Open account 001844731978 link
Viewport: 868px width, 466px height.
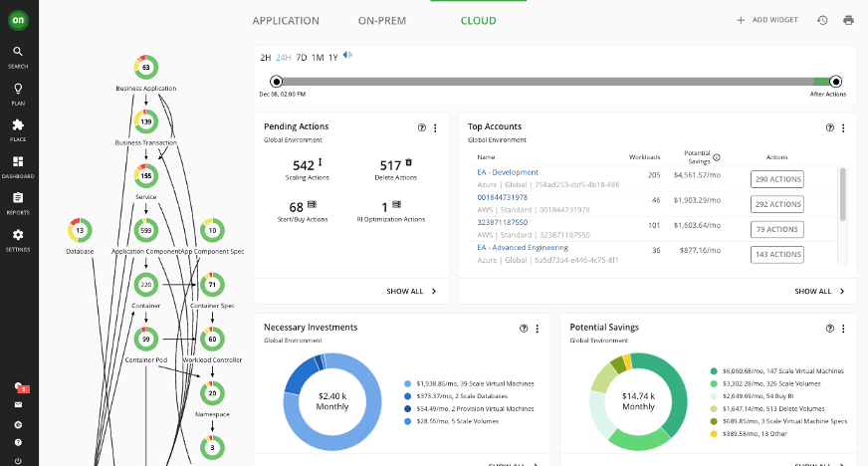pos(502,197)
